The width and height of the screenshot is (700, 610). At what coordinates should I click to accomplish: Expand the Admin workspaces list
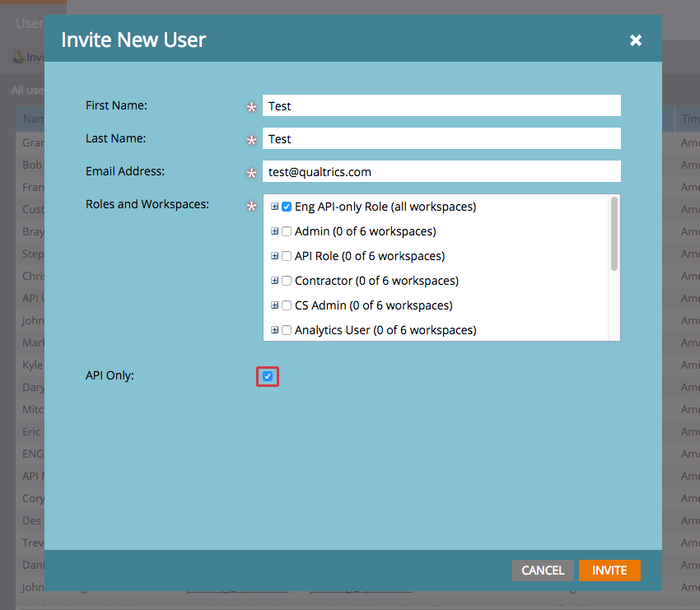tap(275, 231)
